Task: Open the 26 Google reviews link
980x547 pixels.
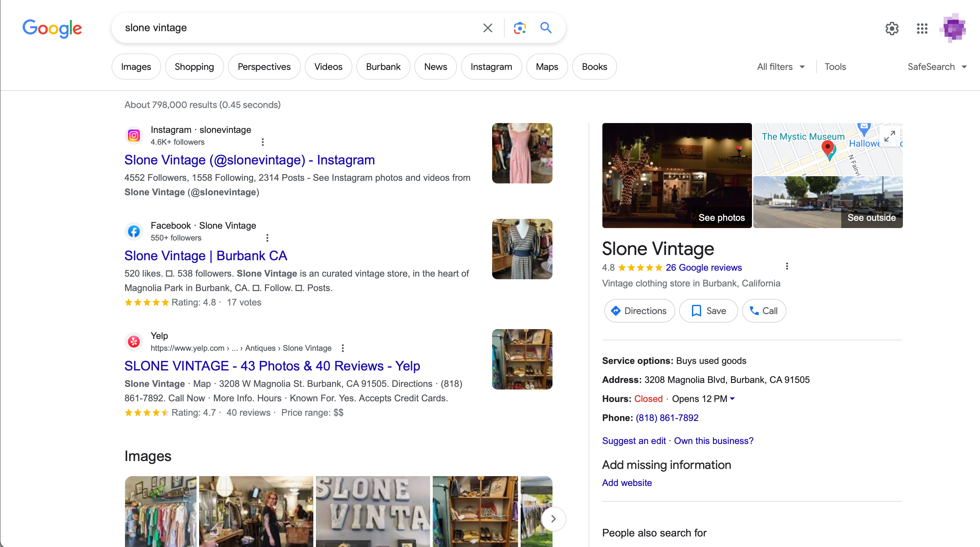Action: pyautogui.click(x=703, y=268)
